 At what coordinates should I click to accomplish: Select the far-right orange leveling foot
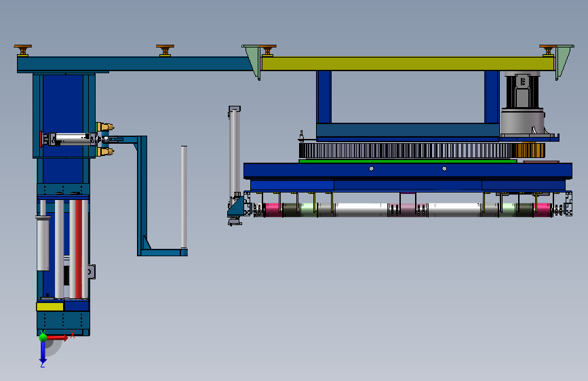(548, 50)
